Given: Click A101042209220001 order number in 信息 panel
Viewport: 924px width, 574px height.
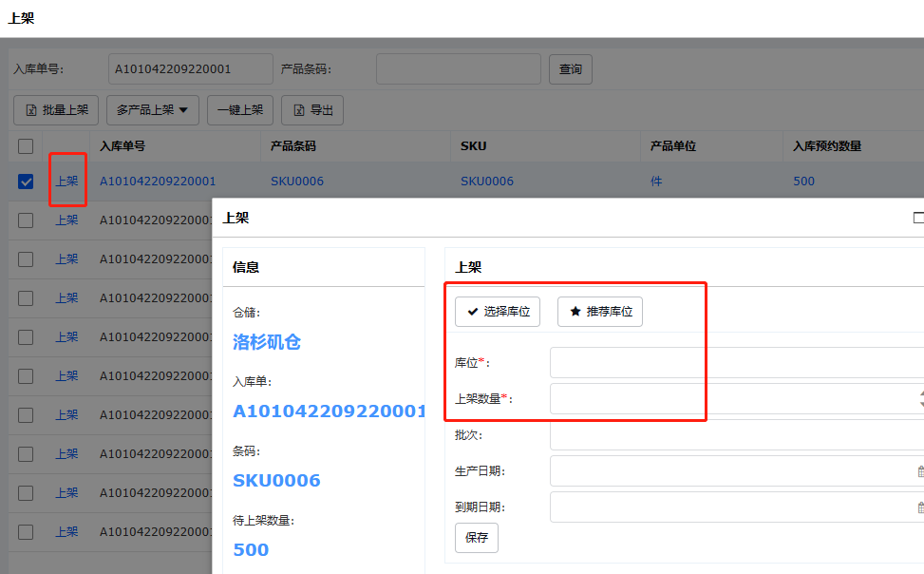Looking at the screenshot, I should [329, 411].
